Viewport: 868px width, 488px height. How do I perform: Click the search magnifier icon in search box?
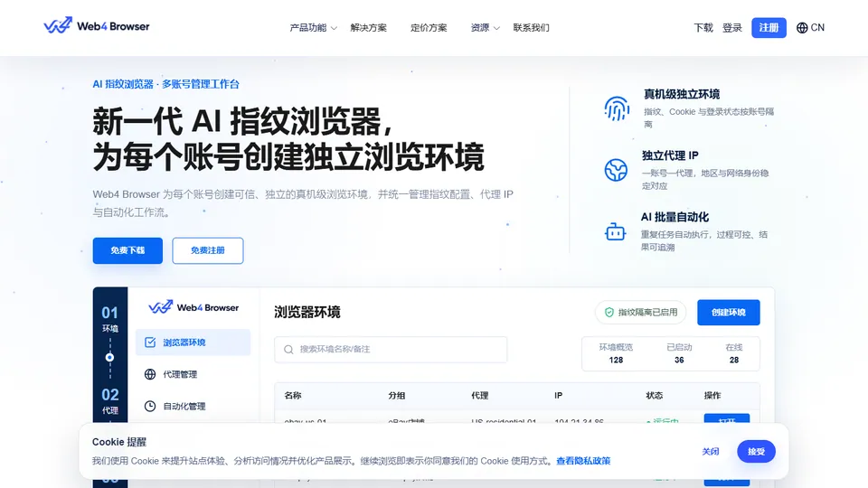pyautogui.click(x=288, y=350)
